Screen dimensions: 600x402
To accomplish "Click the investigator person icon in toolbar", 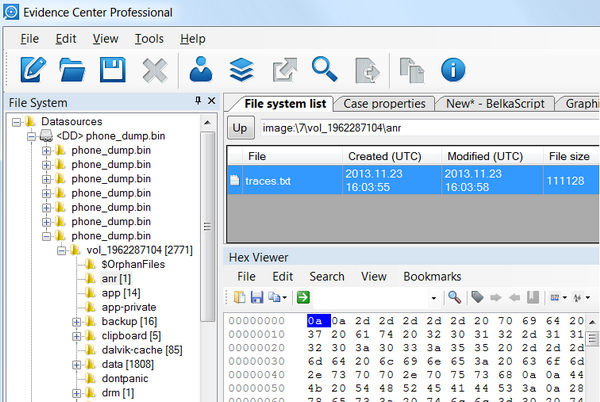I will click(203, 69).
